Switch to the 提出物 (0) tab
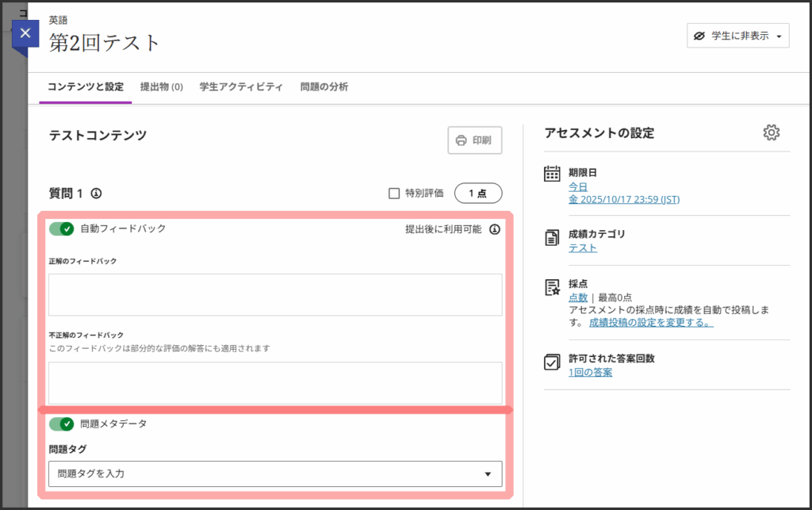Screen dimensions: 812x510 point(161,87)
